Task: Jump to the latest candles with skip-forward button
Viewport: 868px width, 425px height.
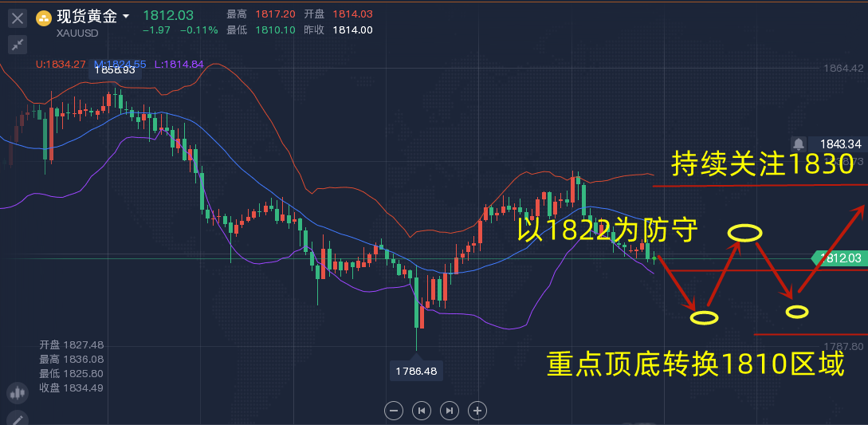Action: click(x=450, y=411)
